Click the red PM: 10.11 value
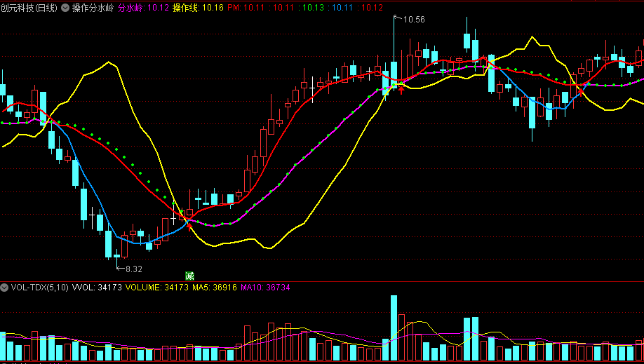The image size is (644, 364). click(246, 8)
